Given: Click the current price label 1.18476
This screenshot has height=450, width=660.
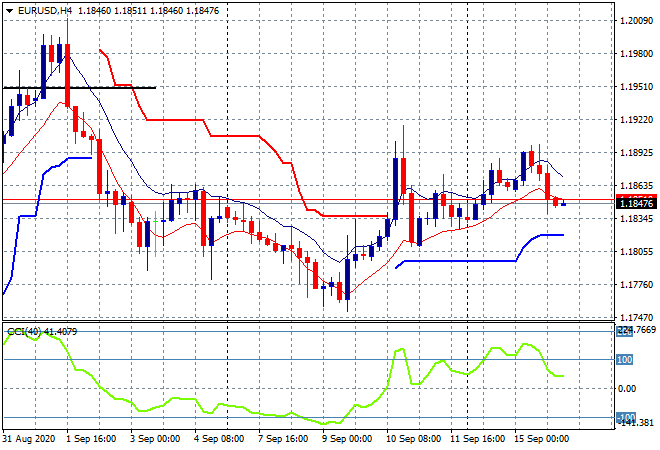Looking at the screenshot, I should click(636, 204).
